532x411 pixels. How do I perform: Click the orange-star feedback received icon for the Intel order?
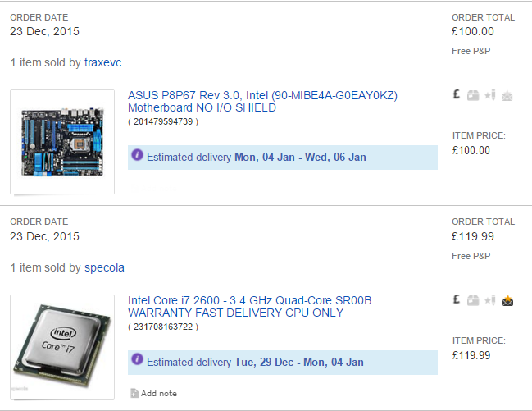507,300
